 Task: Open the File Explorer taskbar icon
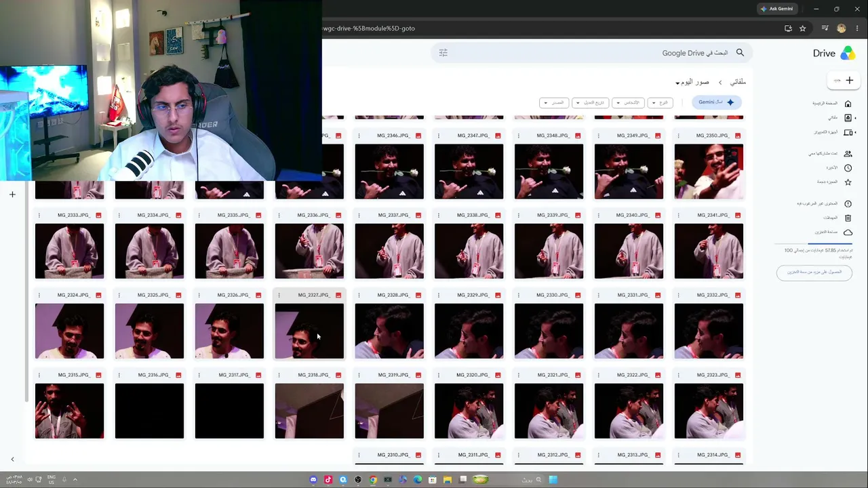448,480
